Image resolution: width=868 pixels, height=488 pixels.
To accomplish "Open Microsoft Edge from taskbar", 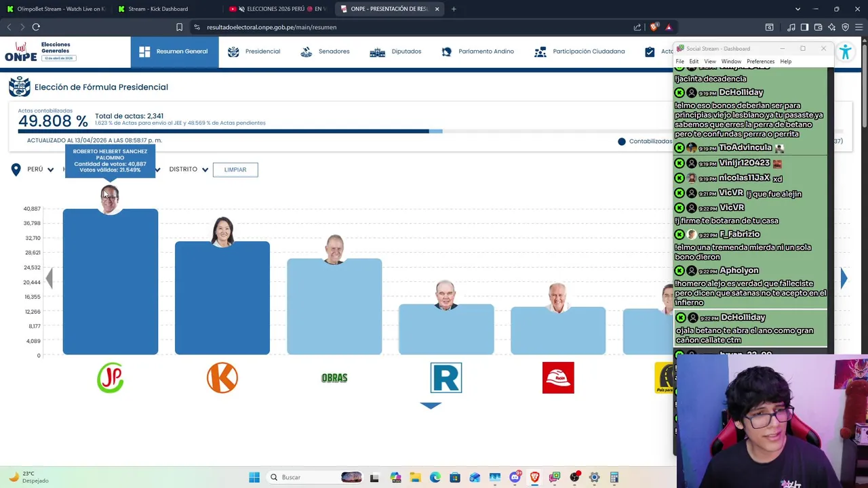I will (435, 477).
